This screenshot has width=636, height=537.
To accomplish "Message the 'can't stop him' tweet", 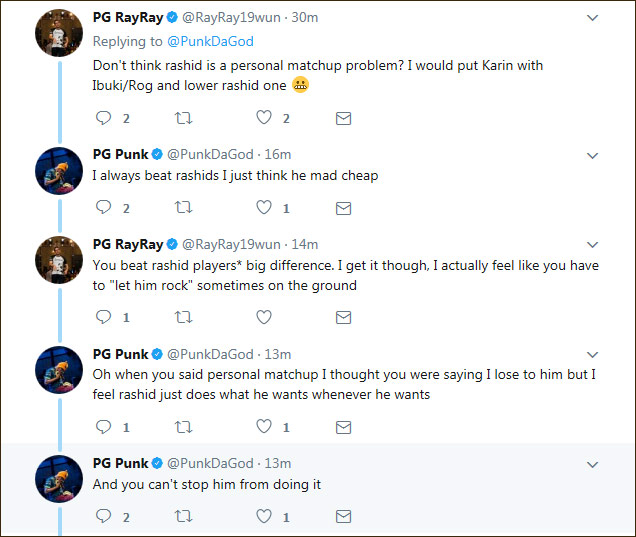I will (343, 517).
